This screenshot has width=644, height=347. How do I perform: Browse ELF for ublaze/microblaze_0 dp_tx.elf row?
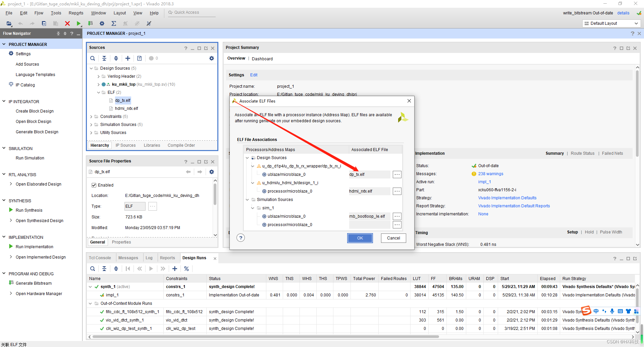point(397,175)
